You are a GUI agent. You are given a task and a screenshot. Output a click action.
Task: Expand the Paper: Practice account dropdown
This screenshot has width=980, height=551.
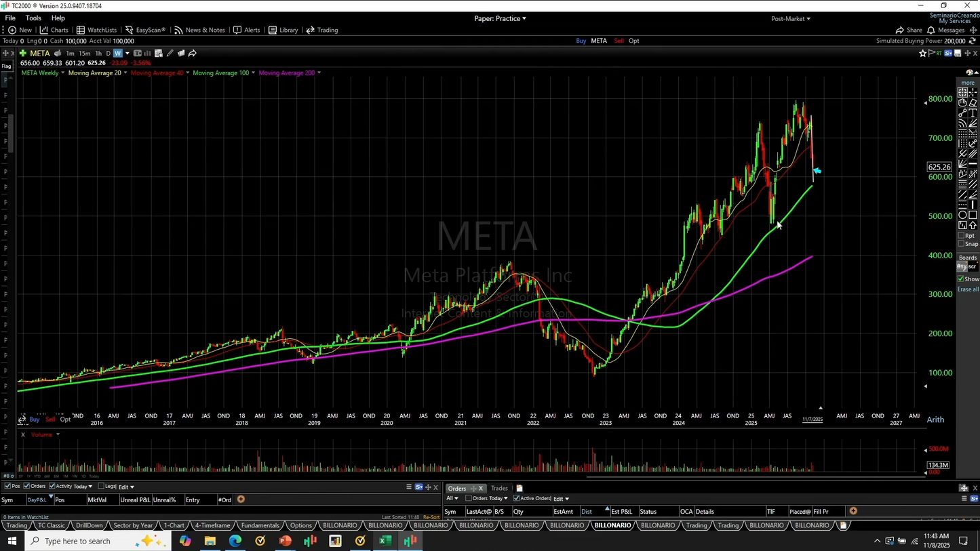501,18
